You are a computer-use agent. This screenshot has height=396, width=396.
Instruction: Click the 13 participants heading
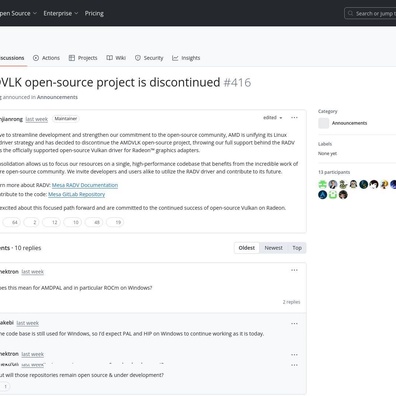tap(334, 172)
